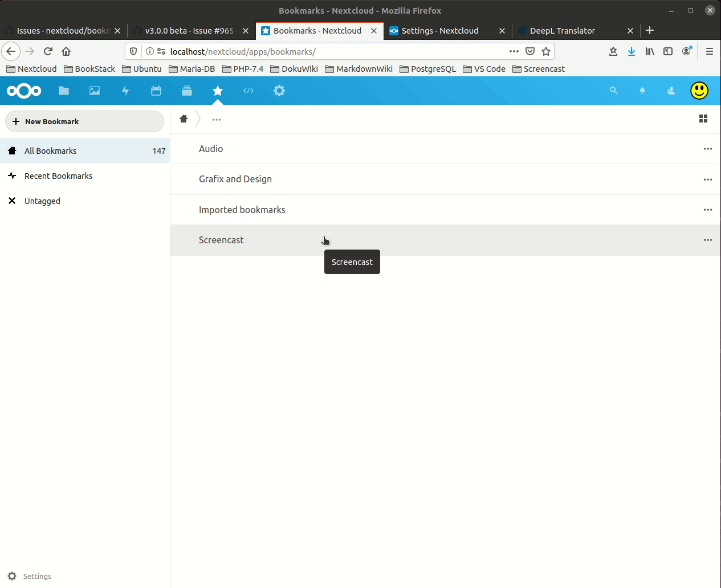Select All Bookmarks in sidebar
This screenshot has width=721, height=588.
click(85, 151)
